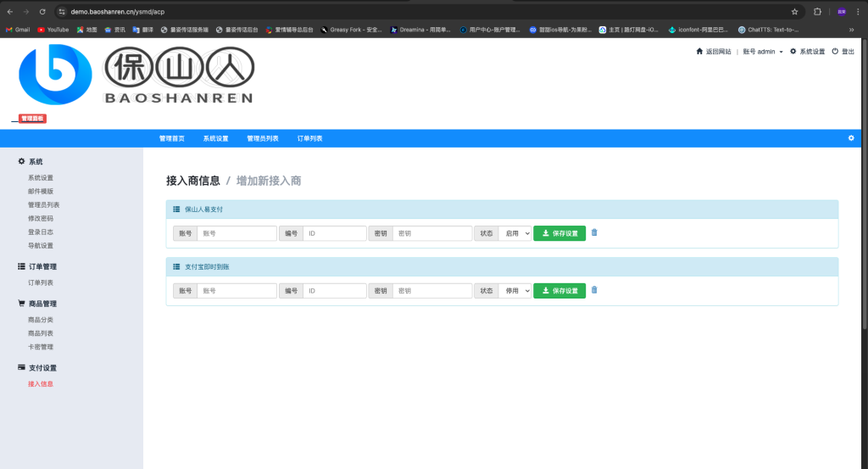Focus 密钥 input for 保山人易支付

tap(432, 233)
